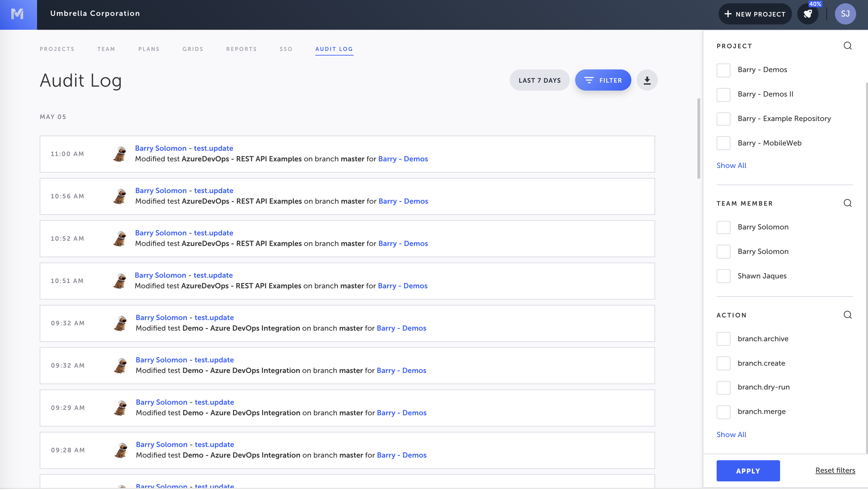Click the mabl logo icon
This screenshot has width=868, height=490.
tap(18, 14)
